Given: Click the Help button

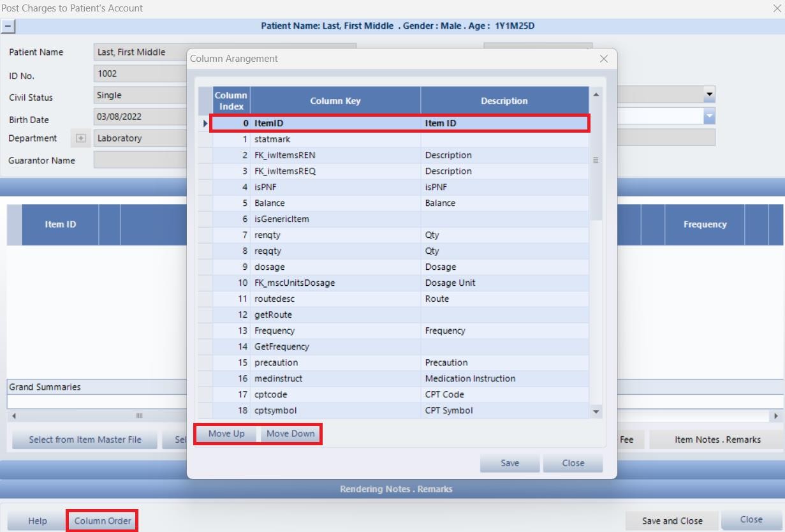Looking at the screenshot, I should (37, 521).
